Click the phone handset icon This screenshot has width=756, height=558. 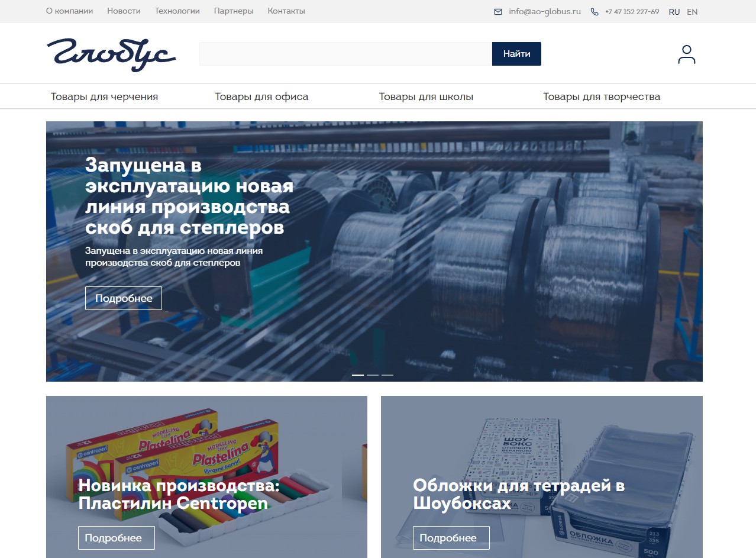595,12
